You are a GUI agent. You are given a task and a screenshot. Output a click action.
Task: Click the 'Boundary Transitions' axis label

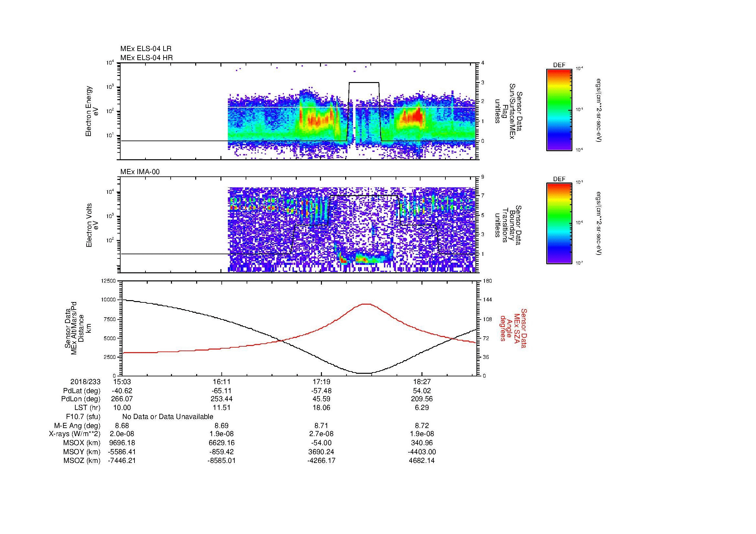click(x=509, y=225)
